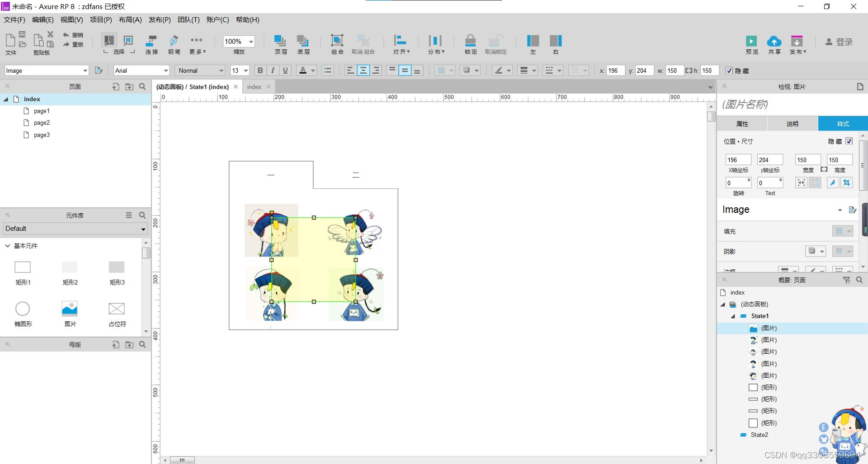Click the Bold formatting button
Screen dimensions: 868x464
tap(260, 70)
